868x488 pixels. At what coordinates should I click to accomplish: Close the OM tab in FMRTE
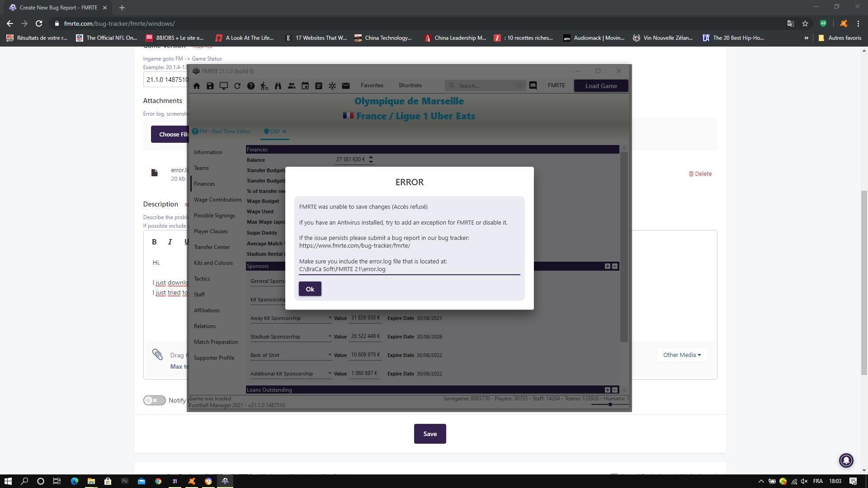point(284,131)
